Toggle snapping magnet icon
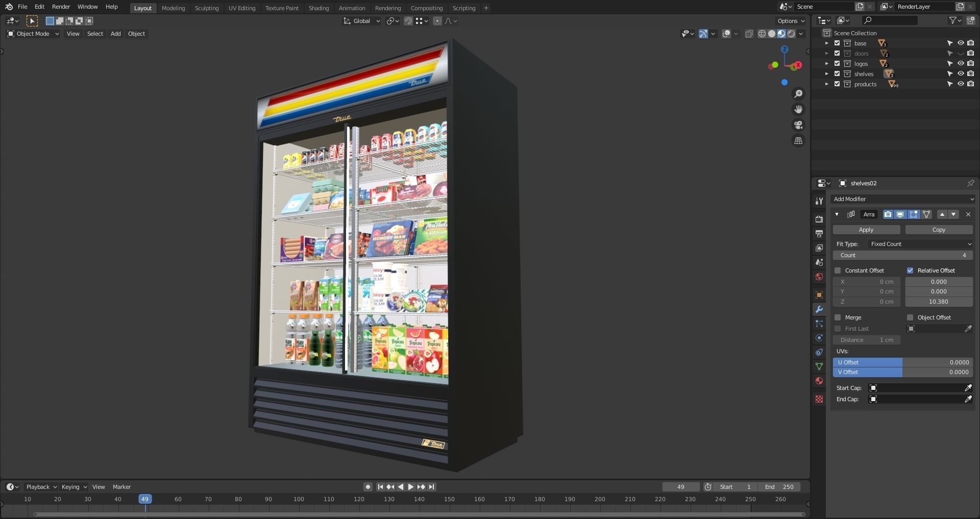Viewport: 980px width, 519px height. pos(408,21)
